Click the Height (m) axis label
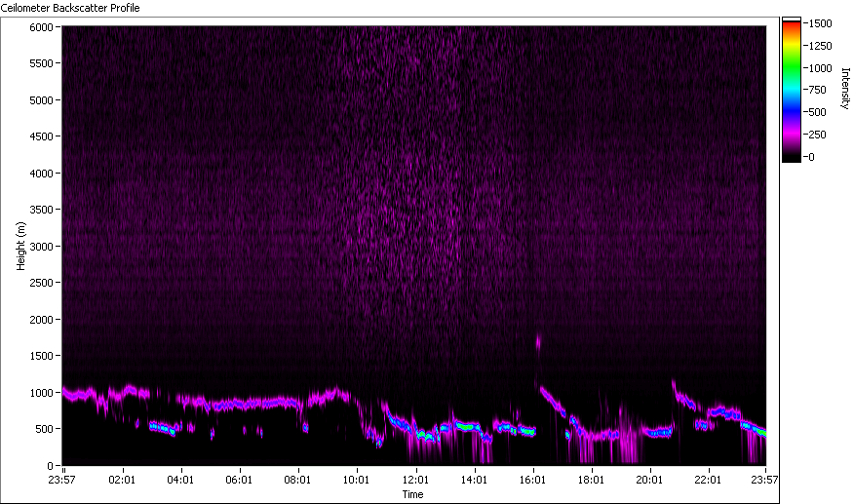This screenshot has height=504, width=854. [20, 246]
